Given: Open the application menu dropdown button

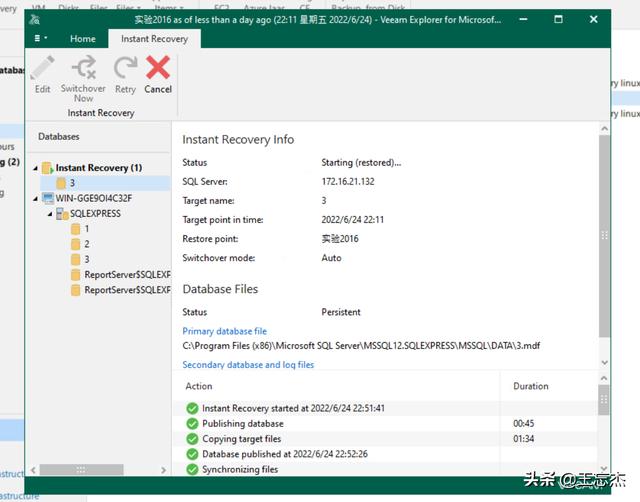Looking at the screenshot, I should 40,38.
